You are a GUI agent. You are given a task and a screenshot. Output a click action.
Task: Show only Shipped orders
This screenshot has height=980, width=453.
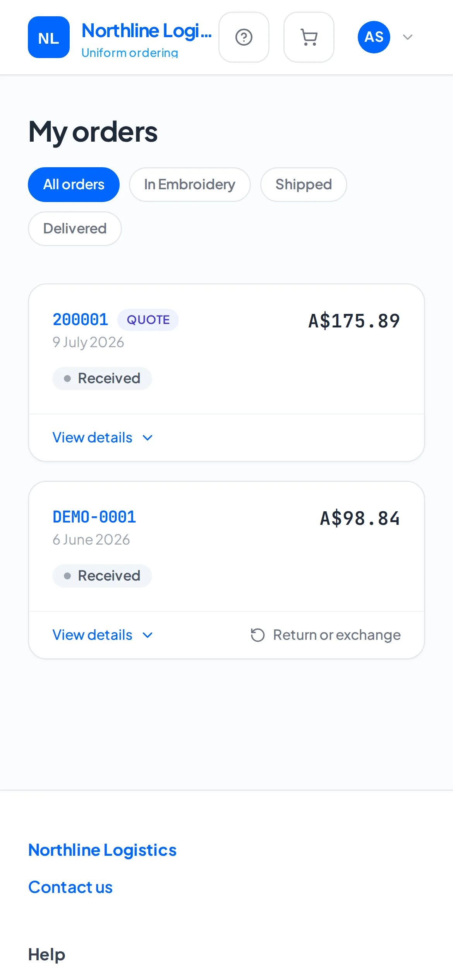tap(304, 185)
